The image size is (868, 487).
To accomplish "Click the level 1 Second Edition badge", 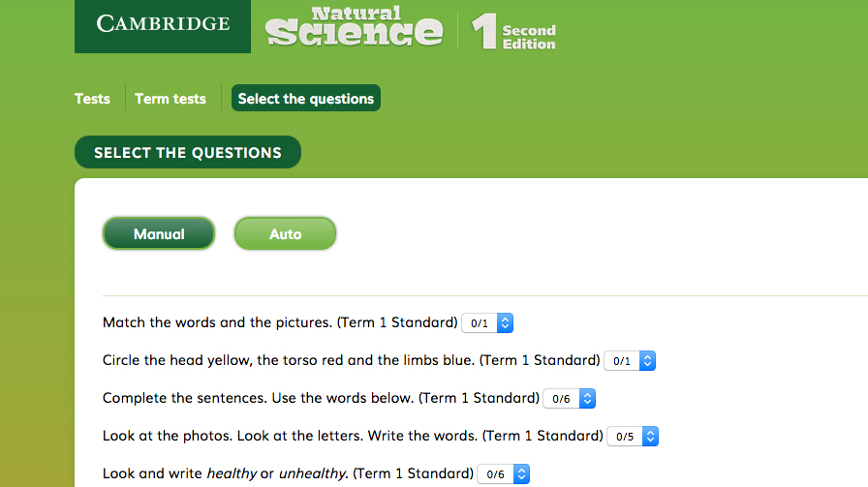I will (x=513, y=31).
